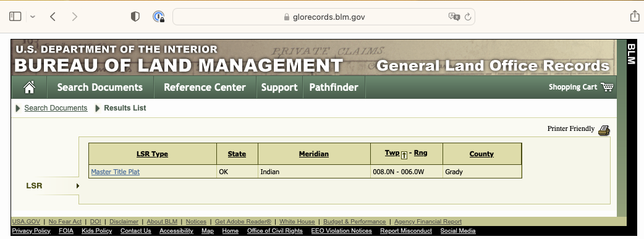The height and width of the screenshot is (239, 644).
Task: Open the Shopping Cart icon
Action: tap(607, 86)
